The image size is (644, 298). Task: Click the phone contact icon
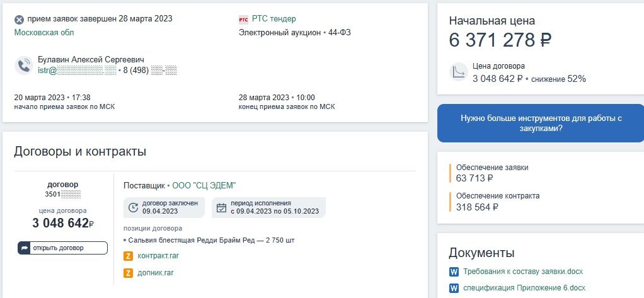24,65
